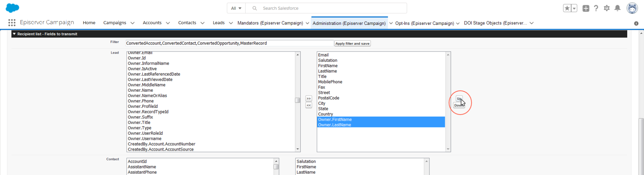Screen dimensions: 644x175
Task: Expand the favorites list dropdown arrow
Action: click(574, 8)
